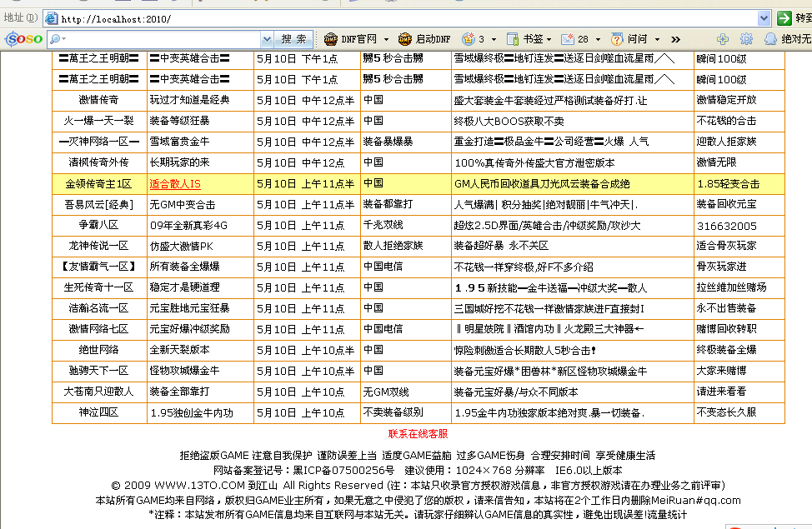Click the green Go arrow button
Viewport: 812px width, 529px height.
coord(784,18)
